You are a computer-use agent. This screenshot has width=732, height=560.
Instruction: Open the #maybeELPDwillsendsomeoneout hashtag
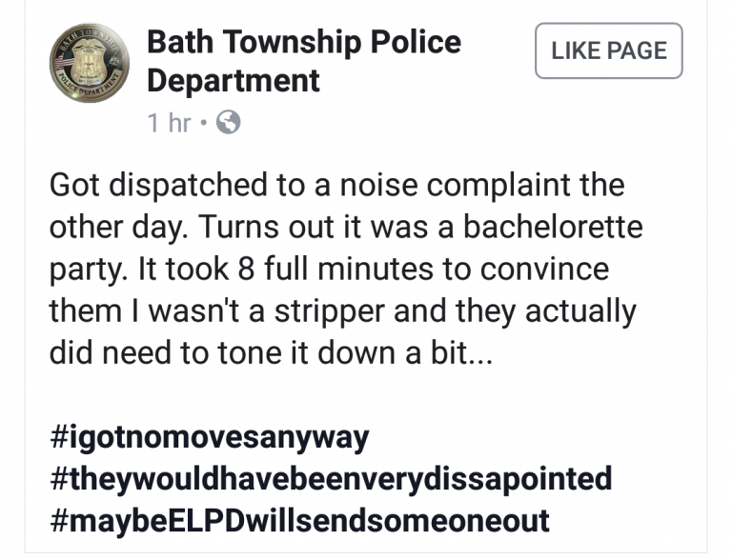(x=299, y=521)
